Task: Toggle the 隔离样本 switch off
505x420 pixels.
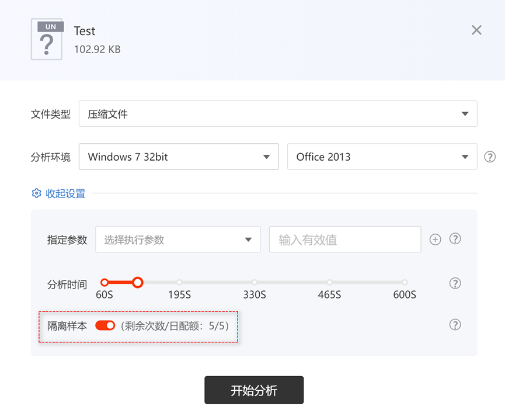Action: tap(105, 325)
